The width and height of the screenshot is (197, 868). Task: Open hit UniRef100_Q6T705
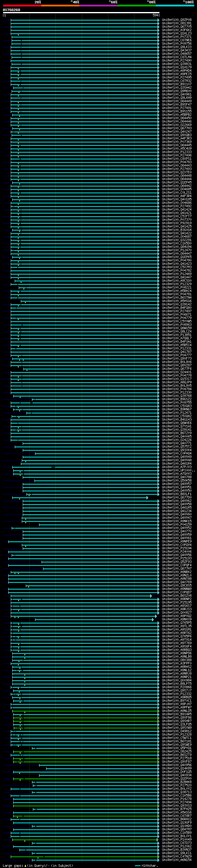[x=177, y=26]
